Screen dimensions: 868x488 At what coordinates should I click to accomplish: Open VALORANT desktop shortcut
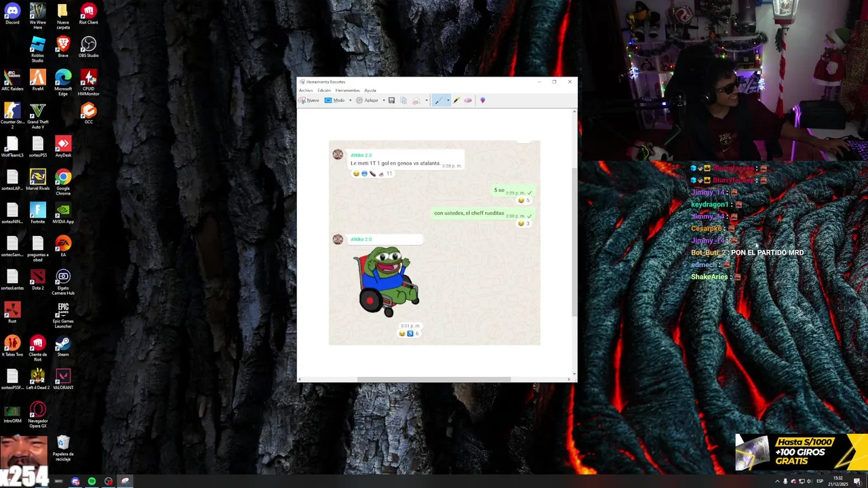[x=63, y=380]
